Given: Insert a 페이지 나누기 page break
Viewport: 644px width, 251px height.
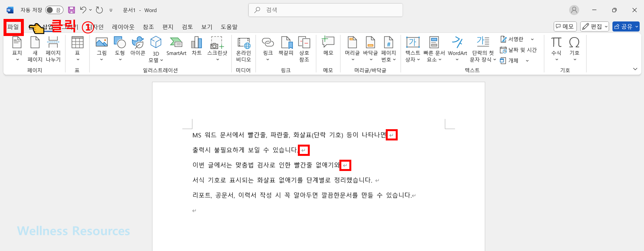Looking at the screenshot, I should coord(53,49).
